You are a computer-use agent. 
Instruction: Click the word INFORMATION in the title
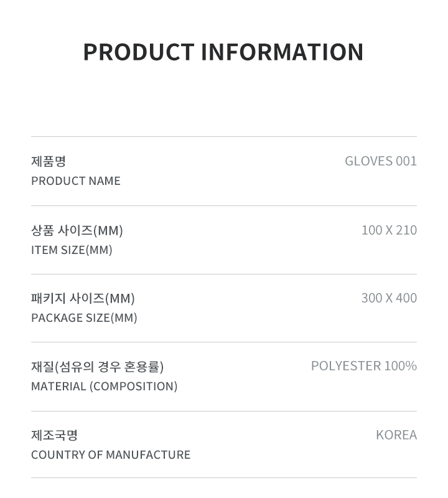[x=282, y=52]
